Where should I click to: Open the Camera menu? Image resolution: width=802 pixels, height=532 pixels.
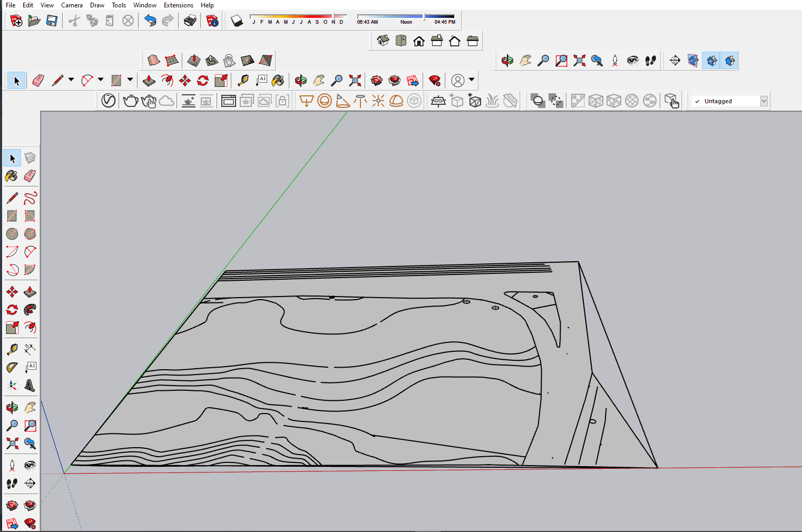pyautogui.click(x=72, y=5)
